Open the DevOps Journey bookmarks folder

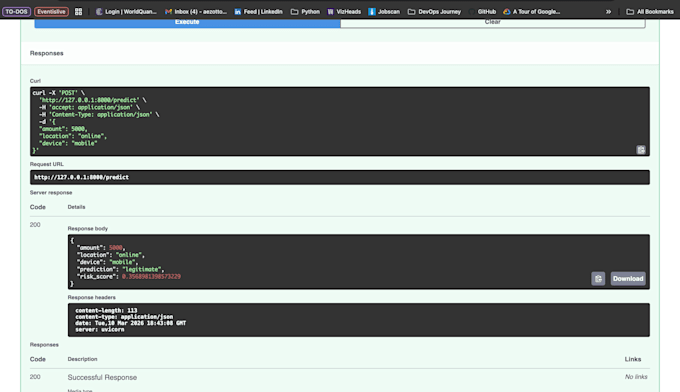435,12
